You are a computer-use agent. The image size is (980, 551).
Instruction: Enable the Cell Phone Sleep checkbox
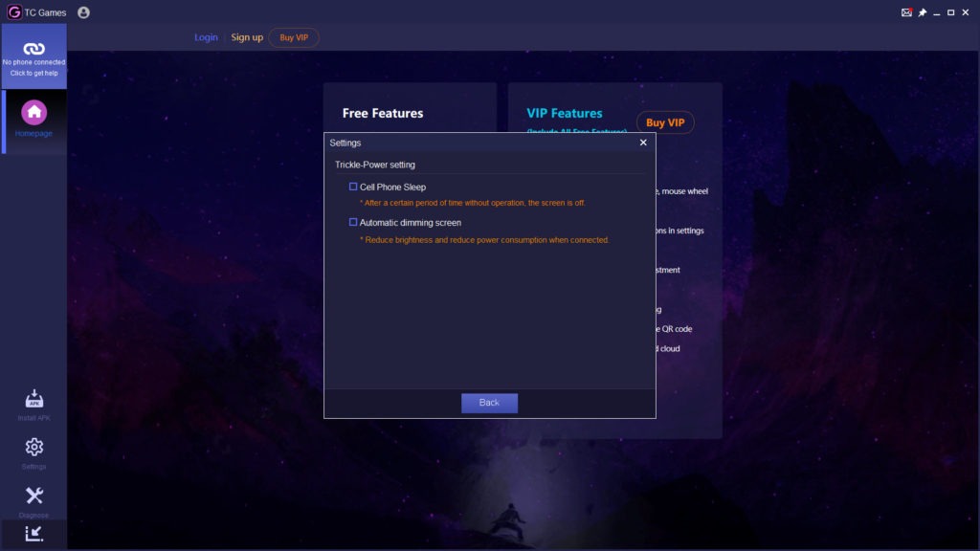[353, 187]
